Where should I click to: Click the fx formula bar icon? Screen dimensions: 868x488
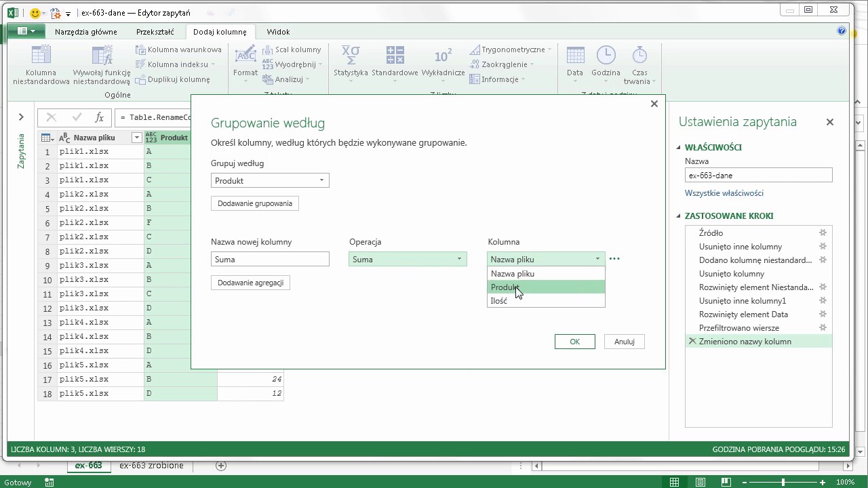99,117
